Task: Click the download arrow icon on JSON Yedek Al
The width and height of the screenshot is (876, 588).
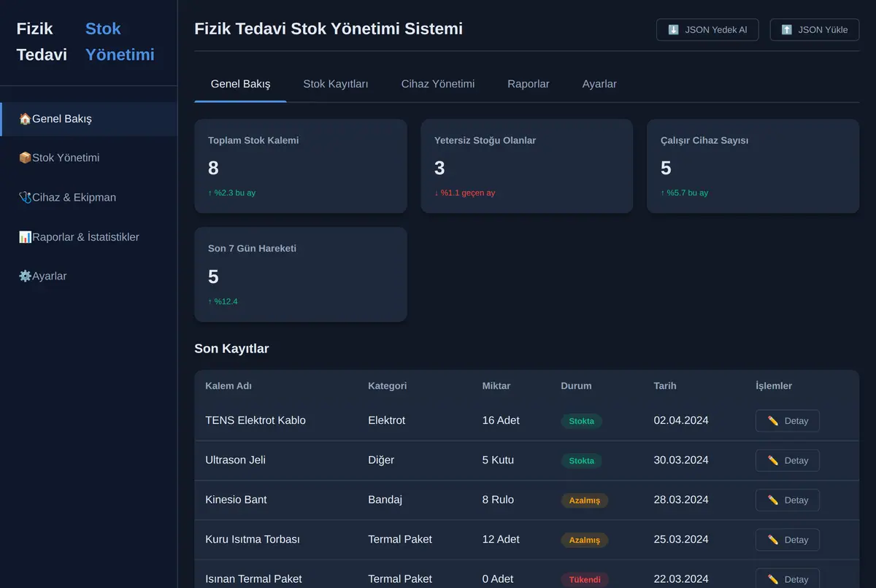Action: click(673, 30)
